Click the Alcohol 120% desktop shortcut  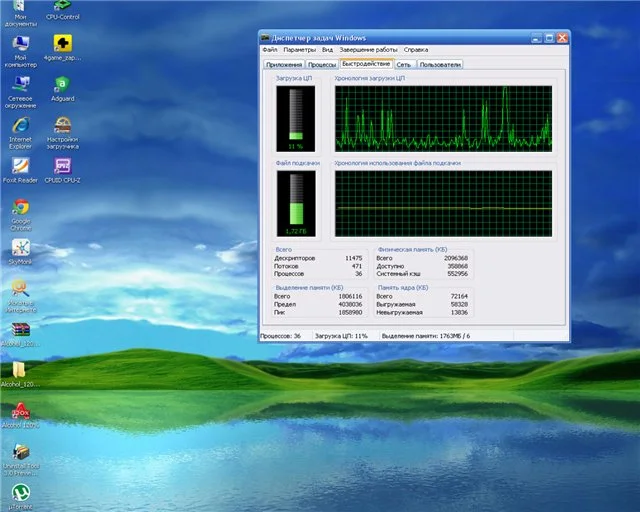pyautogui.click(x=19, y=410)
